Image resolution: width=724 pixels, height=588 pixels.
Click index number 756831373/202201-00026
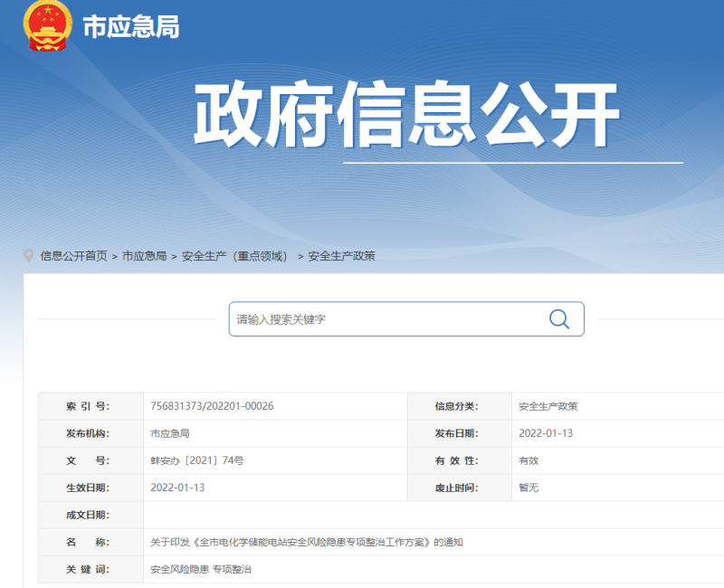[x=212, y=406]
